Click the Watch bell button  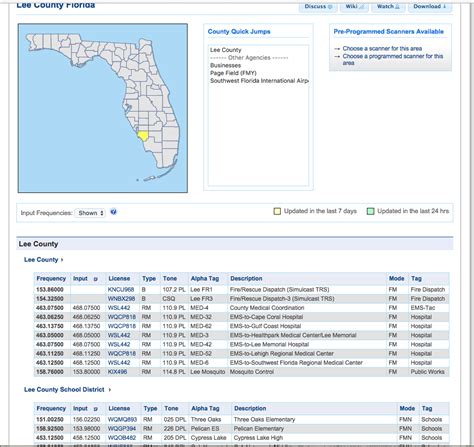(388, 6)
